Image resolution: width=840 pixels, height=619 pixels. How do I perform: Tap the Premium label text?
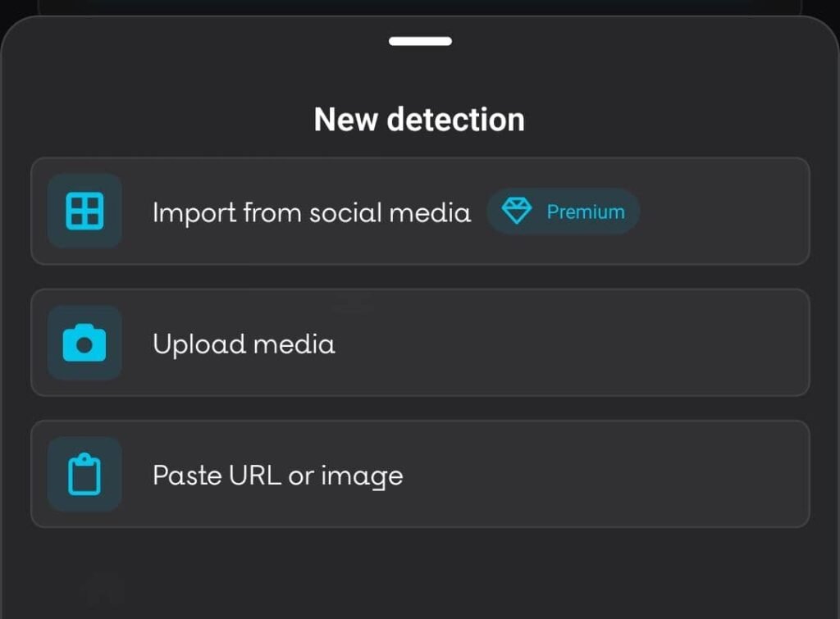point(586,212)
